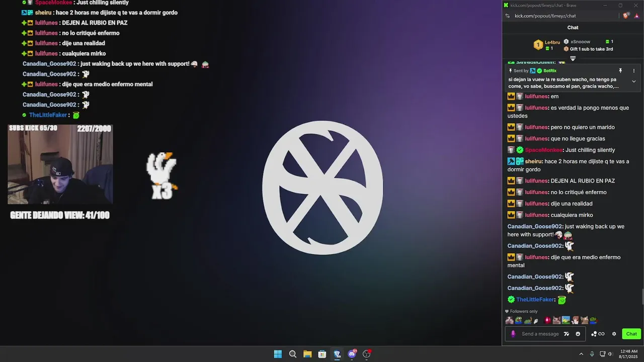644x362 pixels.
Task: Click the Chat header title
Action: (573, 28)
